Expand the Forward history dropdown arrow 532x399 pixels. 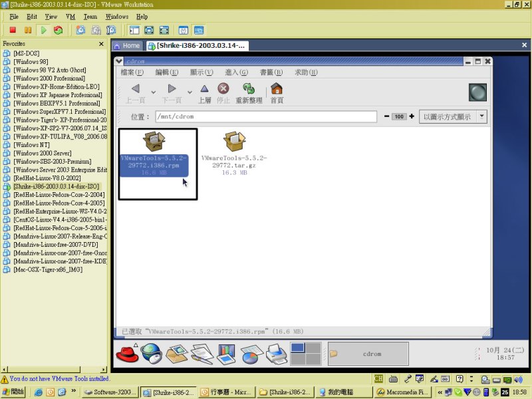pos(190,92)
